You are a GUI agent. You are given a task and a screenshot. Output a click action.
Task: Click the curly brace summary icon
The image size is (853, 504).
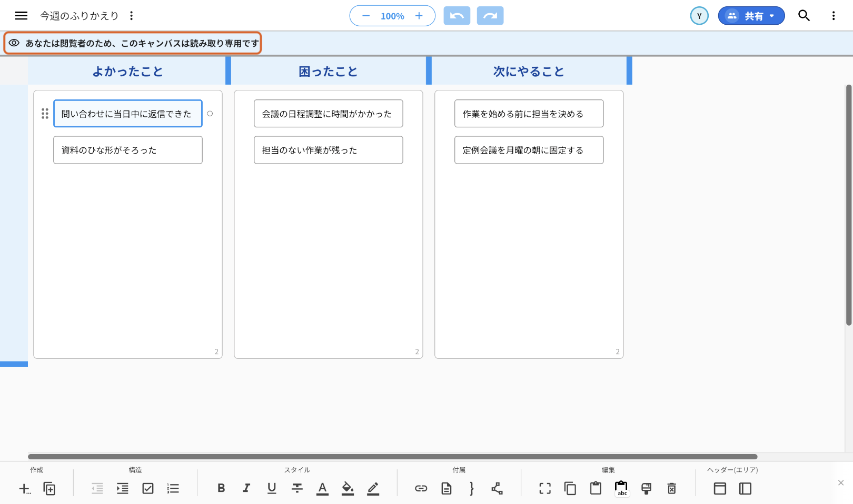click(x=472, y=489)
